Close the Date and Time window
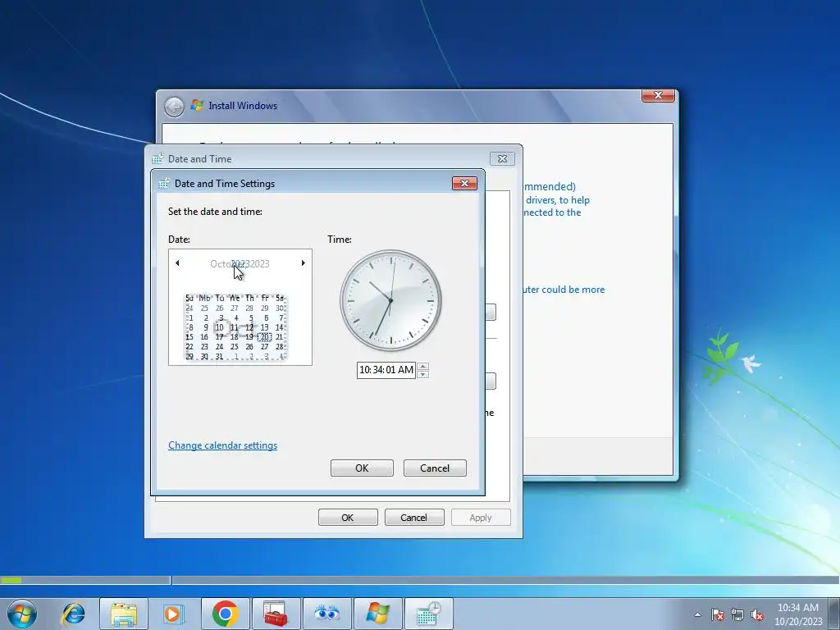This screenshot has width=840, height=630. pyautogui.click(x=502, y=158)
